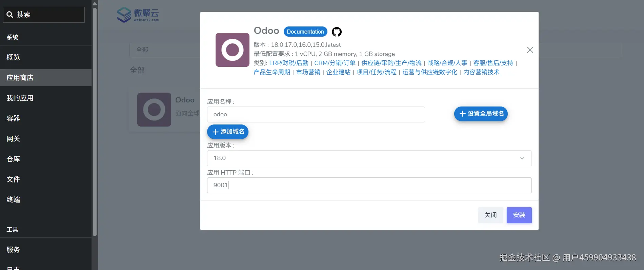
Task: Select the CRM/分销/订单 category link
Action: tap(335, 63)
